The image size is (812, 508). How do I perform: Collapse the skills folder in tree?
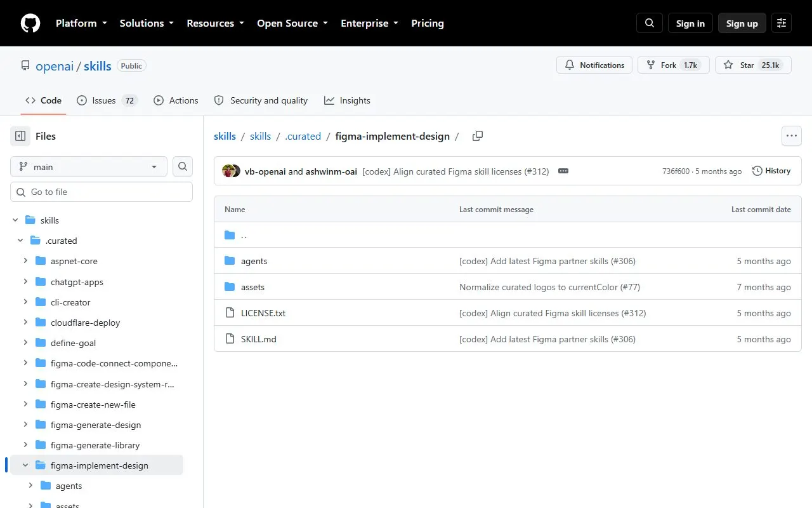(15, 220)
